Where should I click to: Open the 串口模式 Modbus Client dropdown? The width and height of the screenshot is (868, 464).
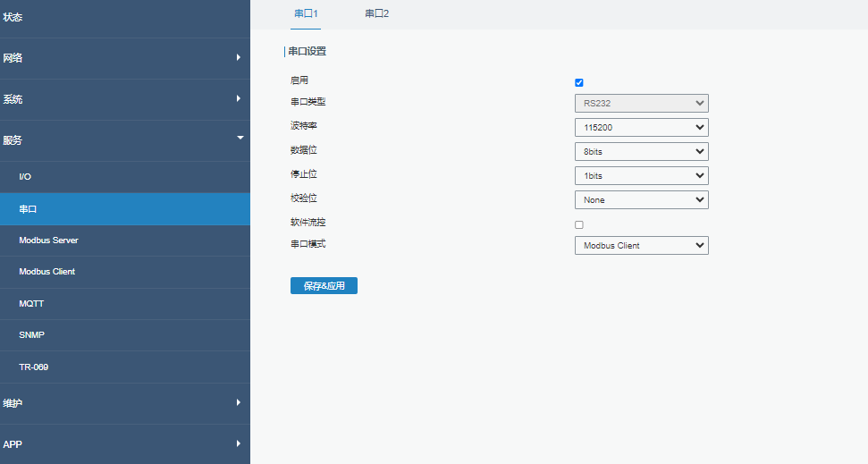[641, 245]
